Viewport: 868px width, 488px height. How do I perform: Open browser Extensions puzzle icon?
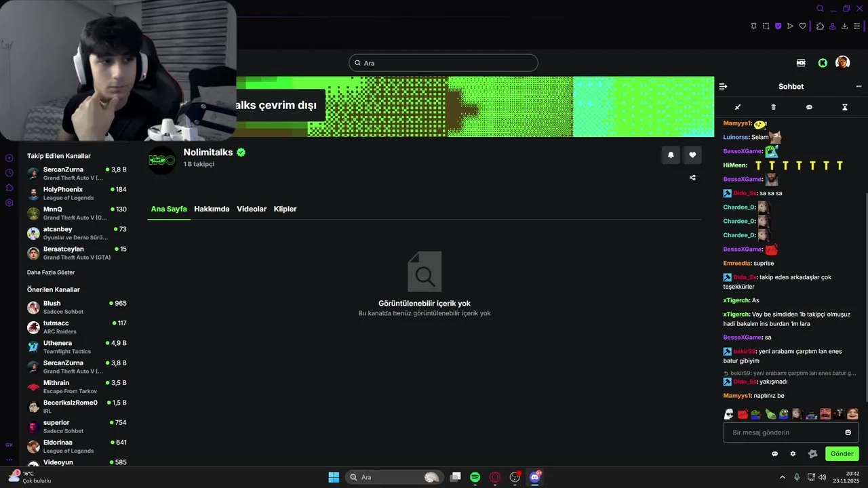(820, 26)
